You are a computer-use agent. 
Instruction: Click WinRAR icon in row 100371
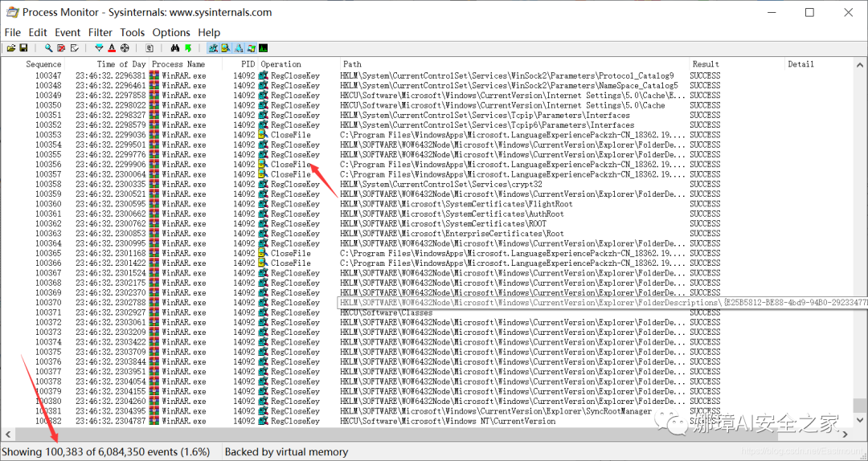(154, 312)
